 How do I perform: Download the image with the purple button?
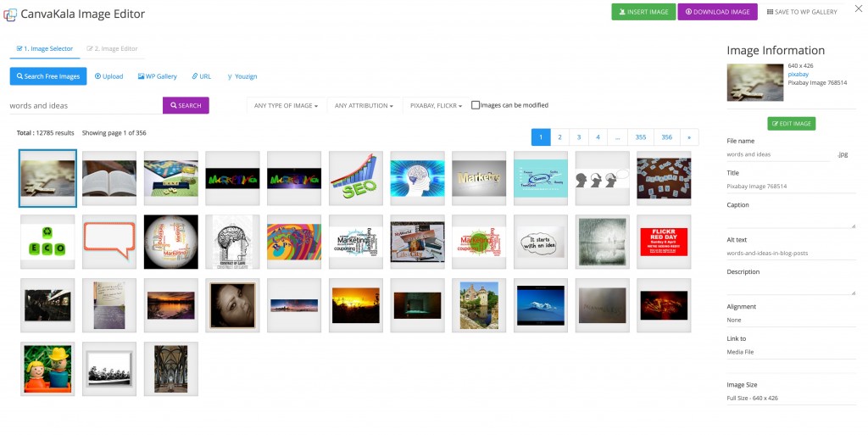pos(717,12)
